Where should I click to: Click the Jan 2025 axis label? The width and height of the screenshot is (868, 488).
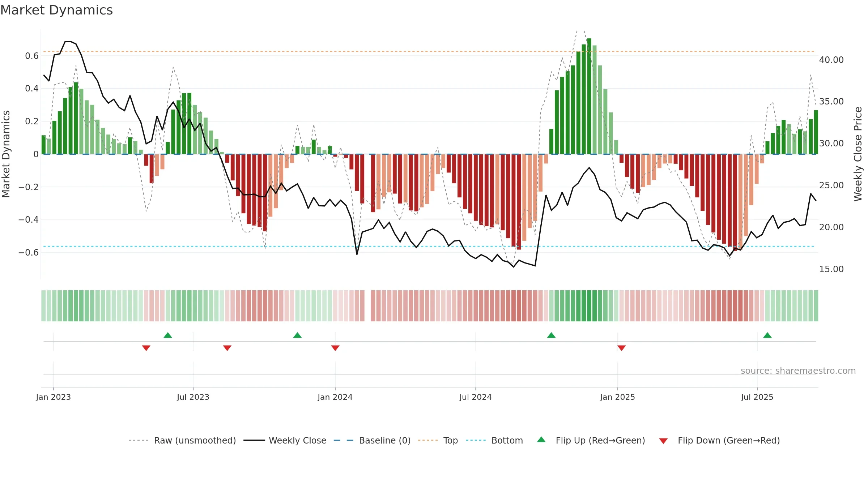tap(618, 397)
